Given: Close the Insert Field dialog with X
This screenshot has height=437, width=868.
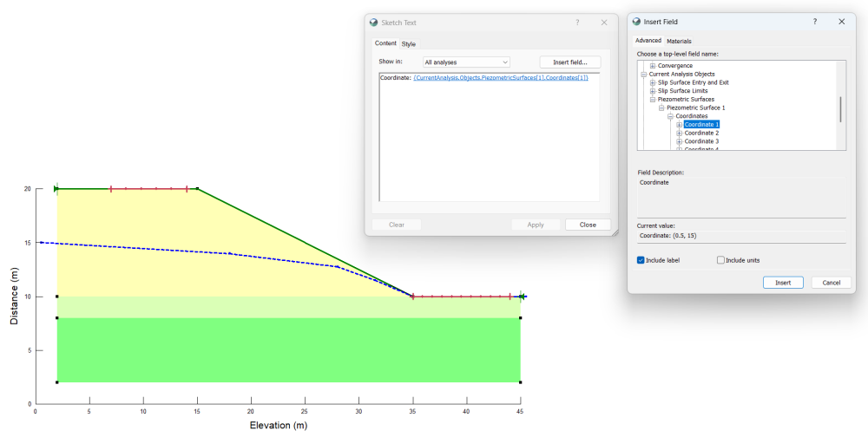Looking at the screenshot, I should [842, 22].
